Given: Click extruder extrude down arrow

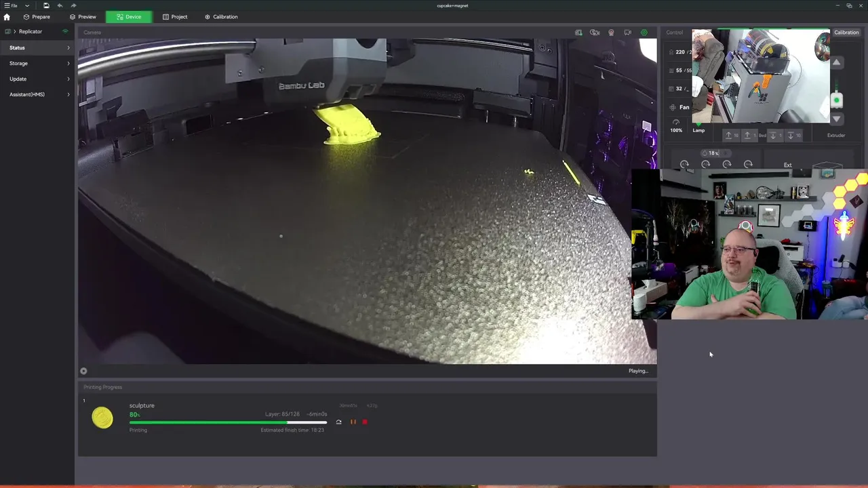Looking at the screenshot, I should [836, 119].
